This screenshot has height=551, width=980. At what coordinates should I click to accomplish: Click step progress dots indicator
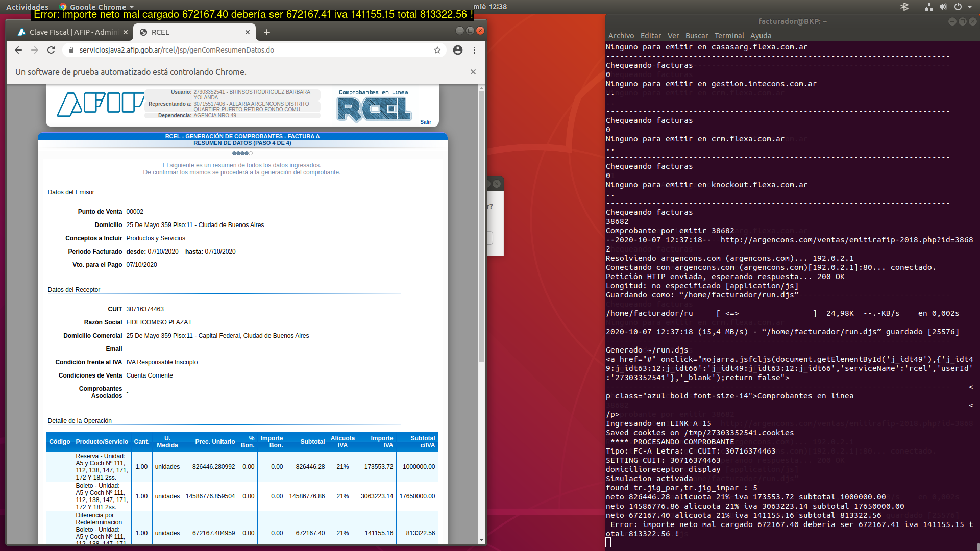click(x=242, y=153)
